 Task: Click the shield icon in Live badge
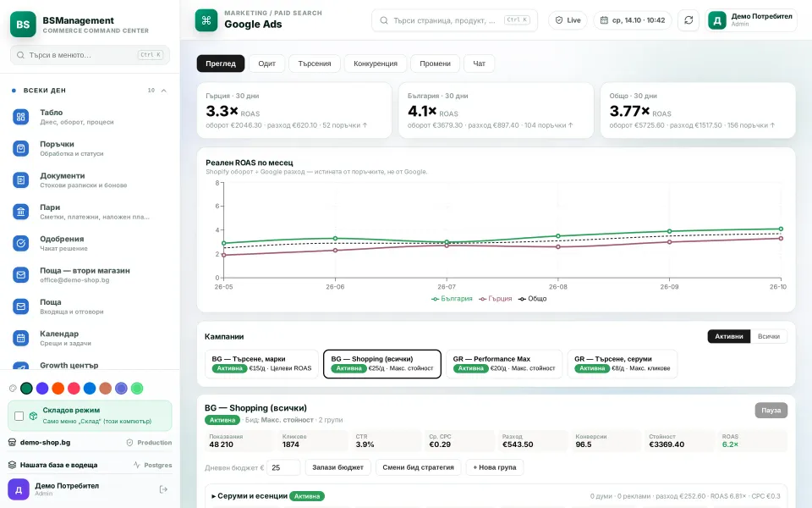click(559, 20)
